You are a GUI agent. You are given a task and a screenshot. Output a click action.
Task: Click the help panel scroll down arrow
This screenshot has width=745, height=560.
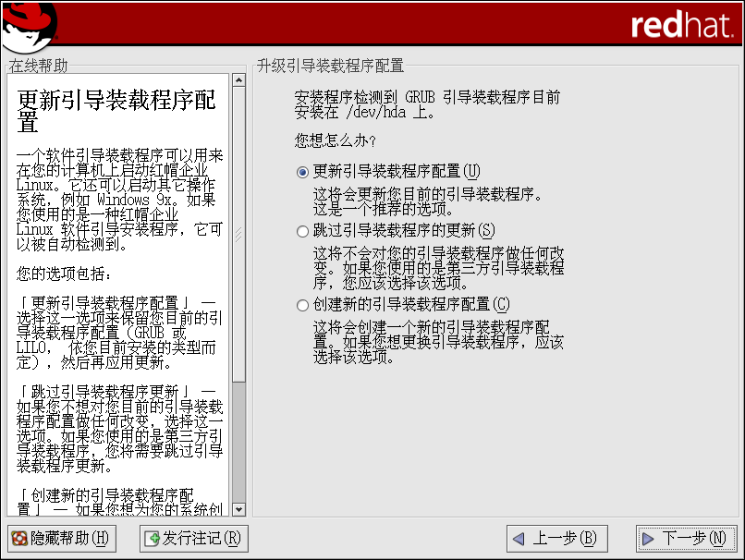point(239,510)
